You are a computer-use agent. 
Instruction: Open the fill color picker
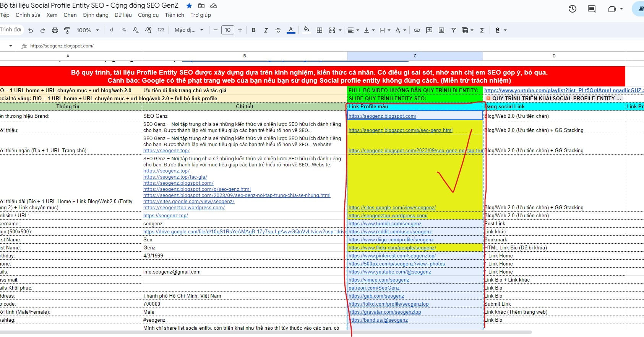point(307,30)
